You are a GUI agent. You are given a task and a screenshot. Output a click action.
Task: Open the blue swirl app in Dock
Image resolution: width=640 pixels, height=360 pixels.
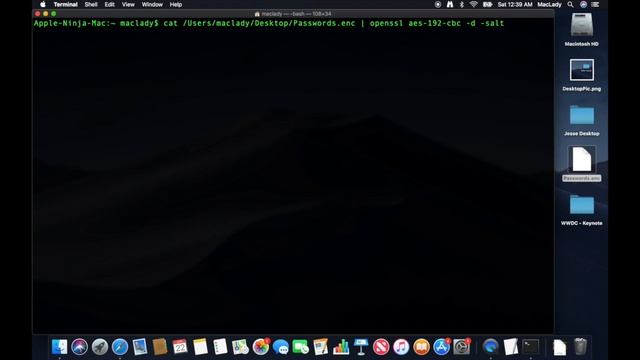click(x=491, y=347)
